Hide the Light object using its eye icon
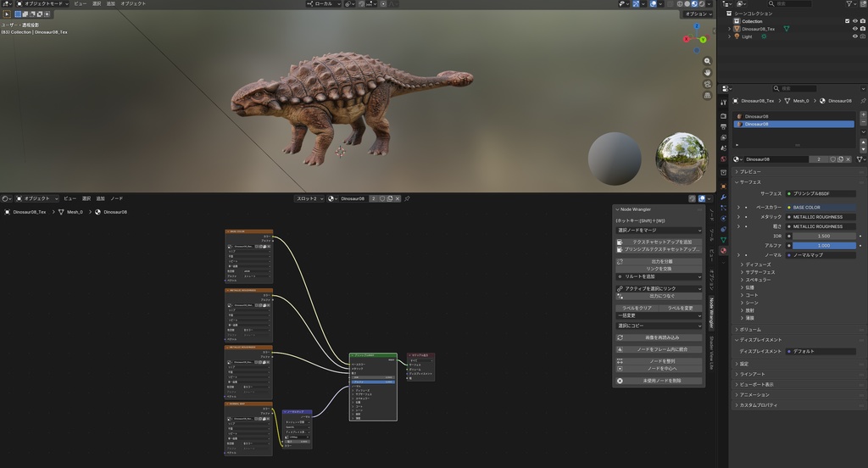This screenshot has width=868, height=468. (854, 36)
